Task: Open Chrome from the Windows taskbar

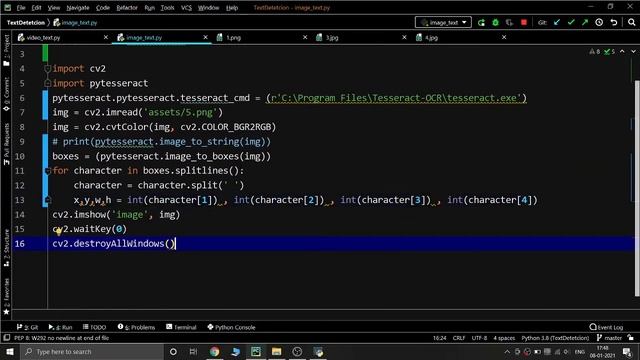Action: pos(214,351)
